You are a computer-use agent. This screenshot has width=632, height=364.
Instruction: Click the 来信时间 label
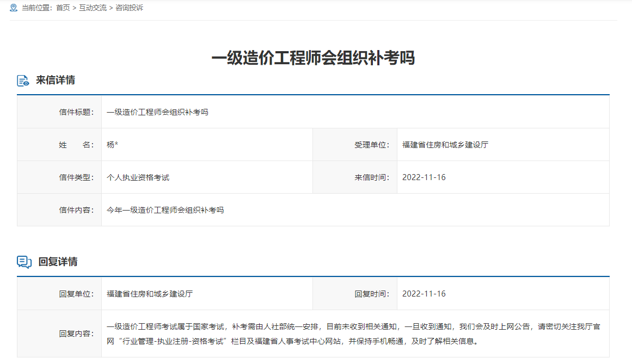point(372,177)
